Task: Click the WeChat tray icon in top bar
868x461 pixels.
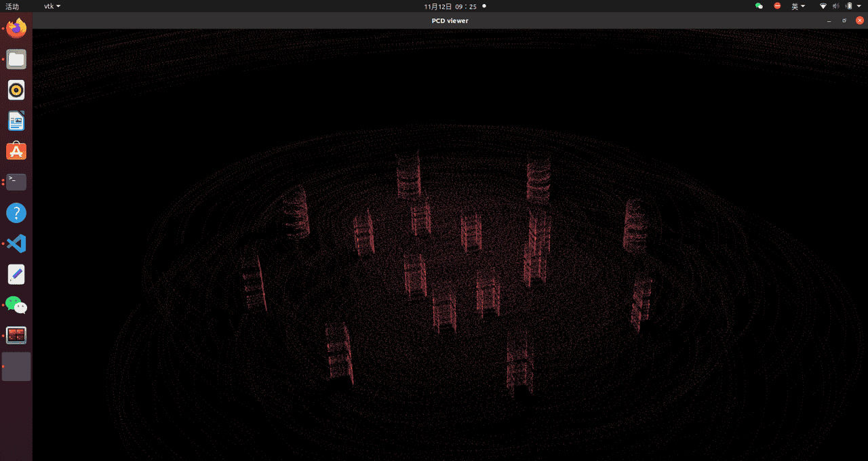Action: pos(759,6)
